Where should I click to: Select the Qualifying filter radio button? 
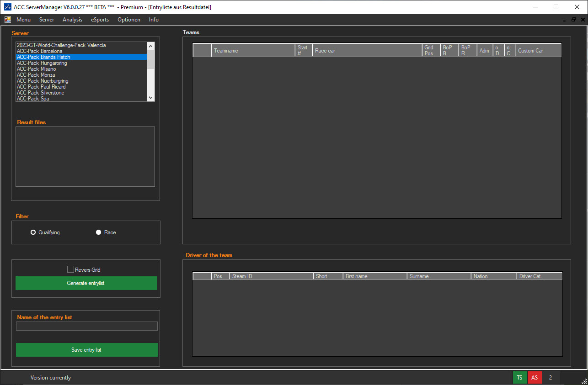(33, 232)
